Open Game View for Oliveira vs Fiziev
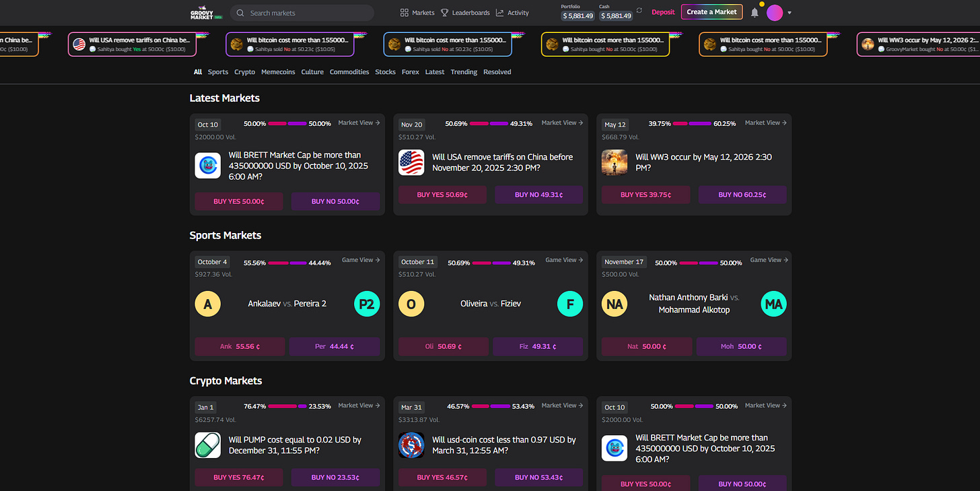The width and height of the screenshot is (980, 491). point(564,260)
